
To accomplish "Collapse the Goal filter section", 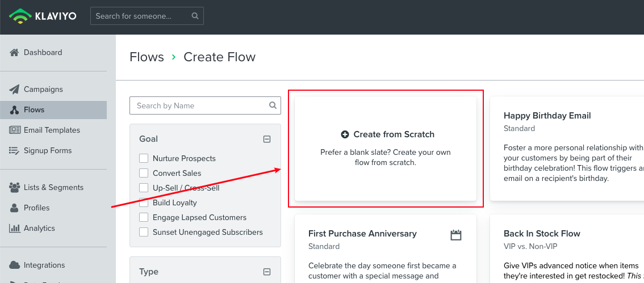I will (267, 139).
